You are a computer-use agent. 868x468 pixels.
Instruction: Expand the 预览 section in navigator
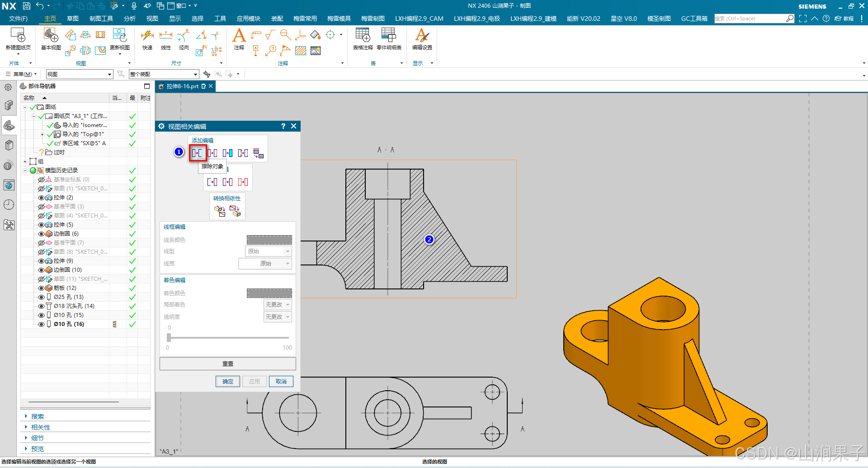(26, 449)
